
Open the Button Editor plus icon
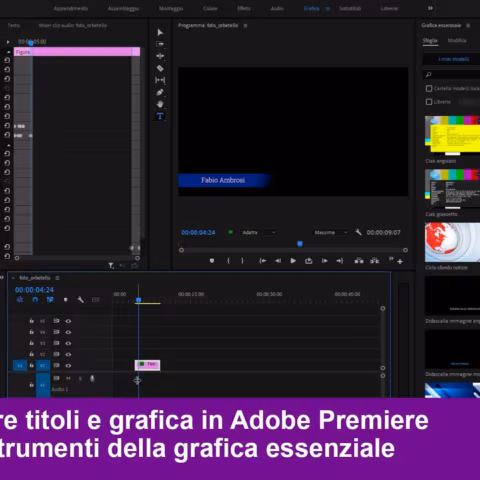click(x=400, y=262)
